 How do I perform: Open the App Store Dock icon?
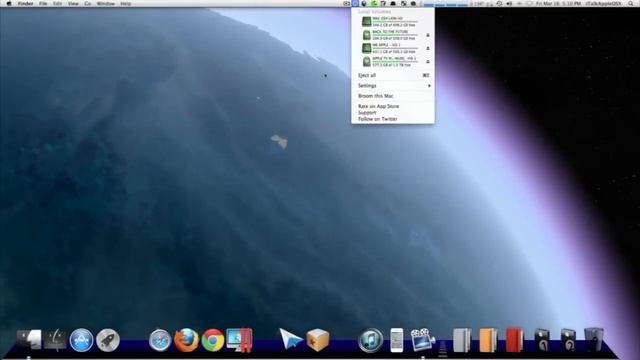pos(81,340)
